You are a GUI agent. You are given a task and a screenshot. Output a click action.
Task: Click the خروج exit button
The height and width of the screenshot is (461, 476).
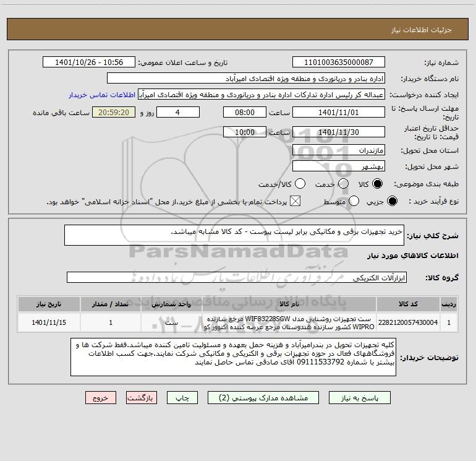[101, 398]
